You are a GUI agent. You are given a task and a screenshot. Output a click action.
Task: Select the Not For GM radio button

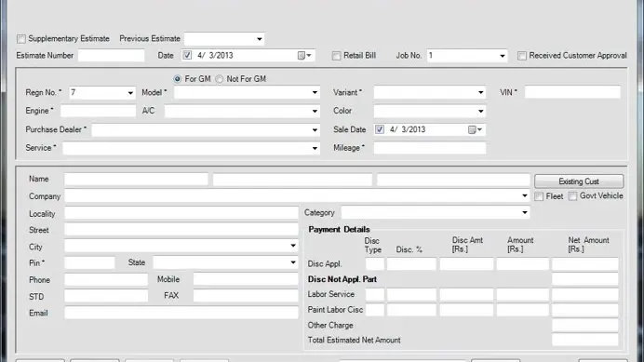coord(220,79)
